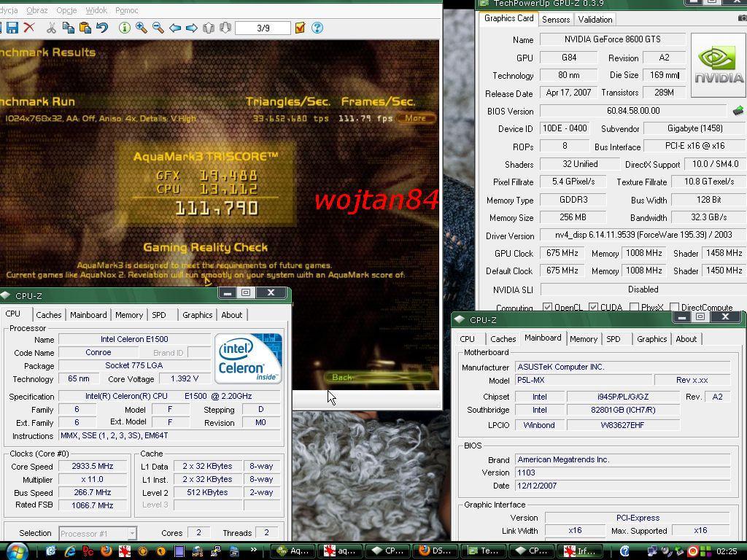The image size is (747, 560).
Task: Open Caches tab in left CPU-Z window
Action: click(49, 315)
